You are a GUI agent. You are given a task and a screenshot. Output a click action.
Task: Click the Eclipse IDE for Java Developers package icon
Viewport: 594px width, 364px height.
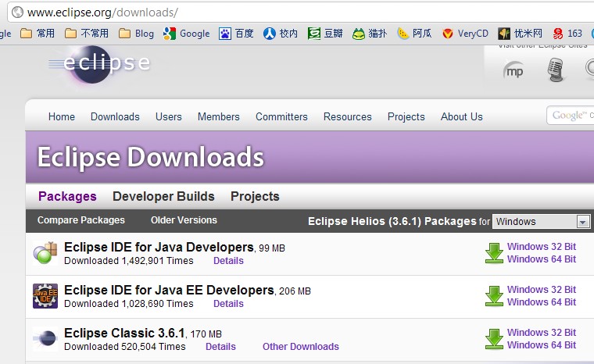point(45,253)
